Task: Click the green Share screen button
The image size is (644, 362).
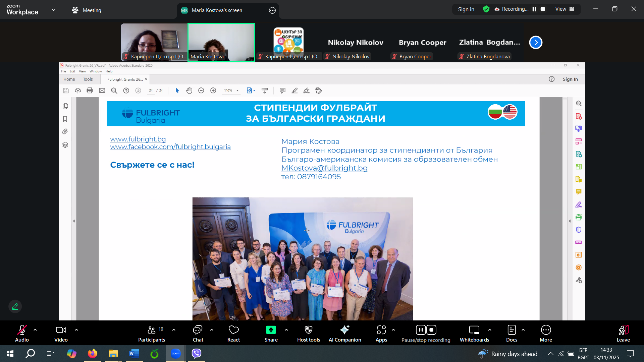Action: [x=271, y=330]
